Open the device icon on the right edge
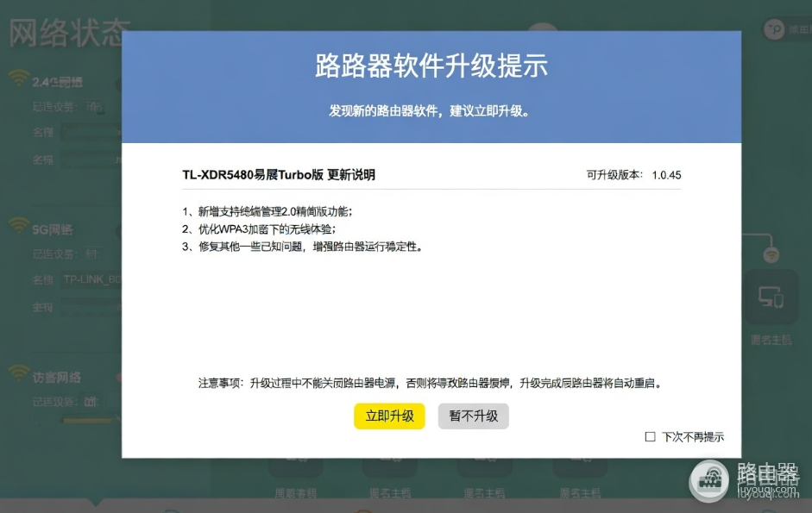 [x=771, y=297]
